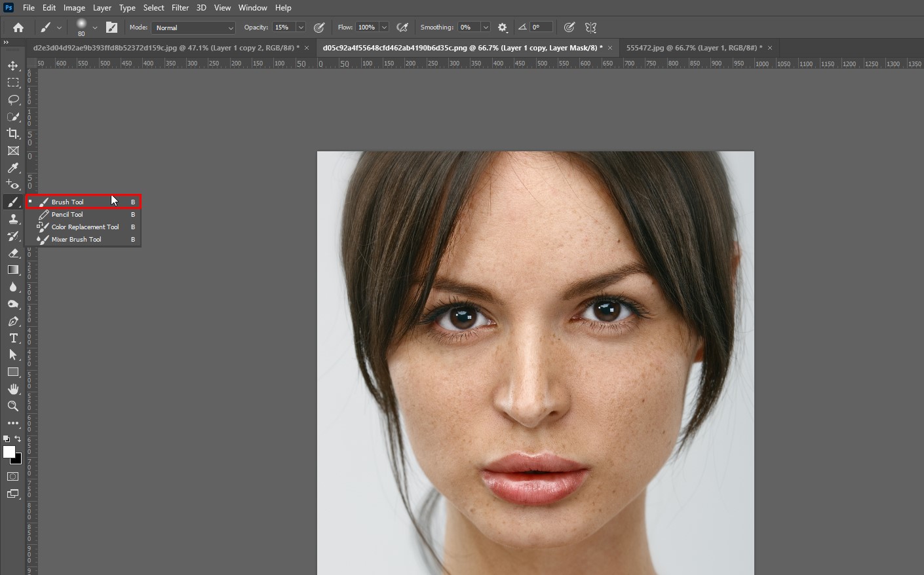Expand the Opacity slider dropdown arrow
Screen dimensions: 924x575
click(301, 28)
